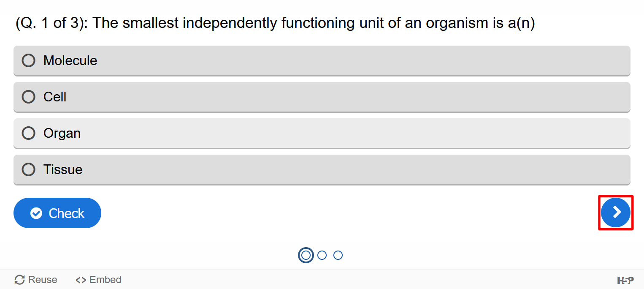Submit answer with the Check button

tap(57, 213)
